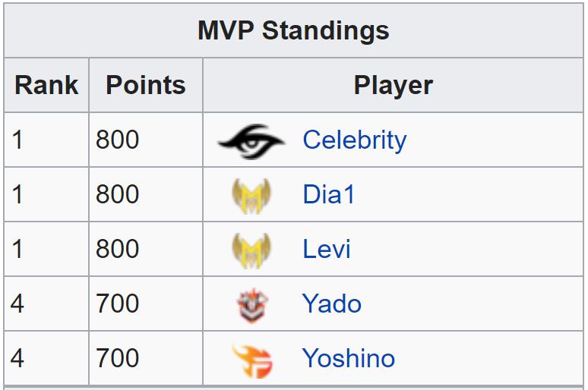The height and width of the screenshot is (390, 588).
Task: Click the Team Secret logo beside Celebrity
Action: pyautogui.click(x=251, y=141)
